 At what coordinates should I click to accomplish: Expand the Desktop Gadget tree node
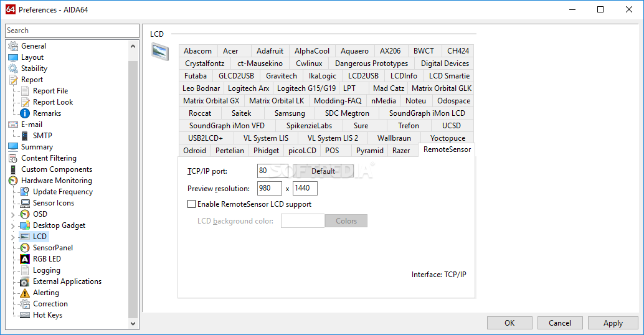[x=12, y=226]
